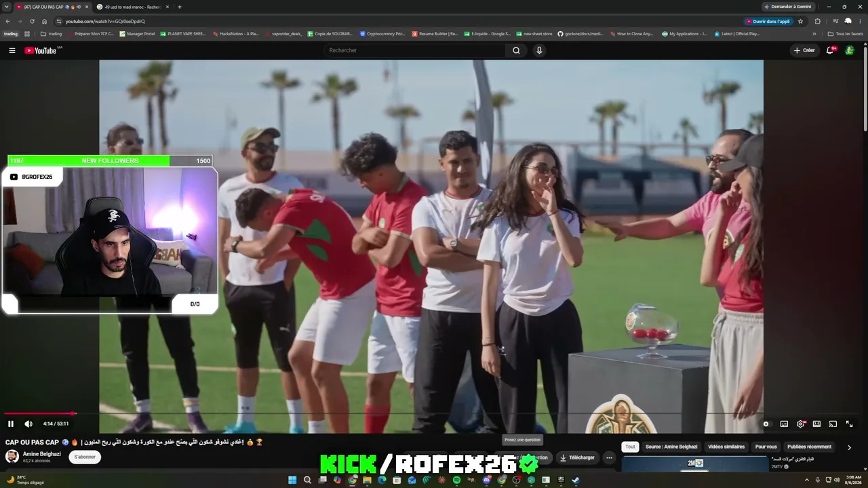
Task: Open the 2M recommended video thumbnail
Action: click(695, 464)
